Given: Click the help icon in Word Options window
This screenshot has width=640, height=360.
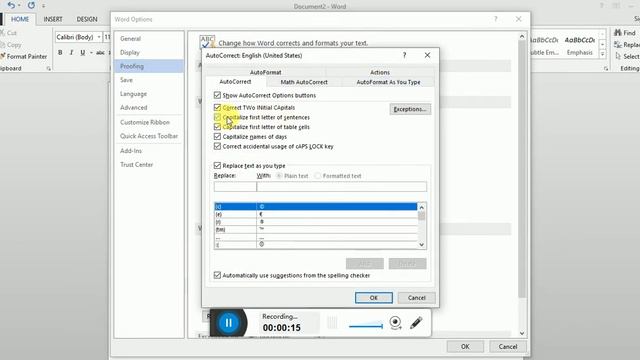Looking at the screenshot, I should pos(496,19).
